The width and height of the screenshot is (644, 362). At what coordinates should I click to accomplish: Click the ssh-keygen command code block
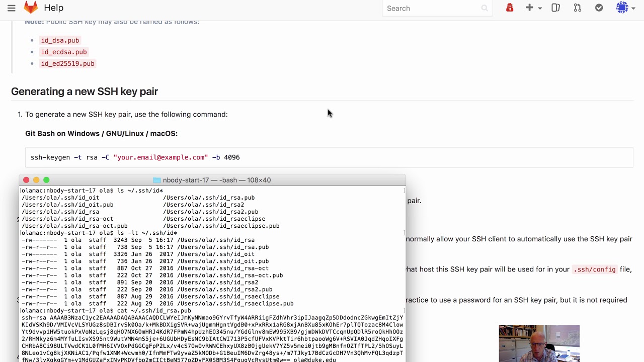(x=329, y=157)
